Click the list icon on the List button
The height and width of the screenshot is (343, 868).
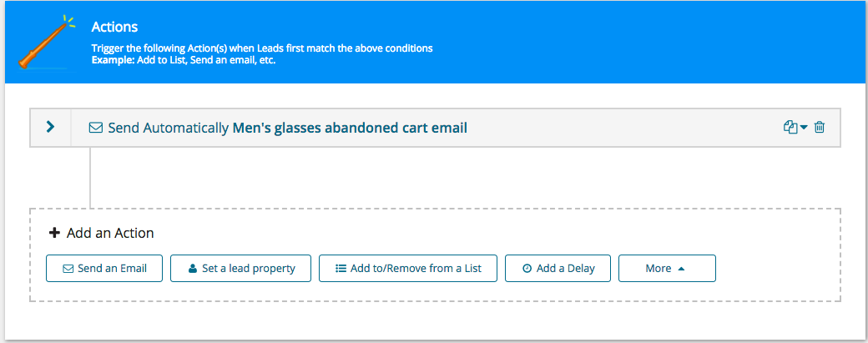341,269
